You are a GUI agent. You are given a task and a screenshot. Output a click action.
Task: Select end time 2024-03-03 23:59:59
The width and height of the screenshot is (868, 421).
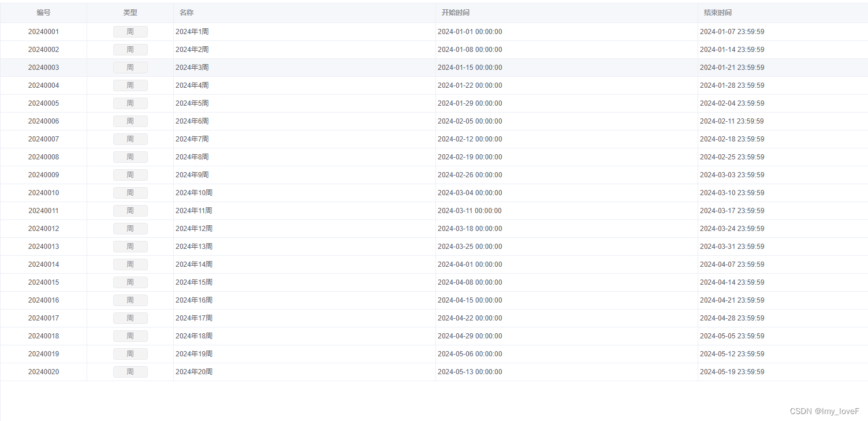tap(732, 175)
